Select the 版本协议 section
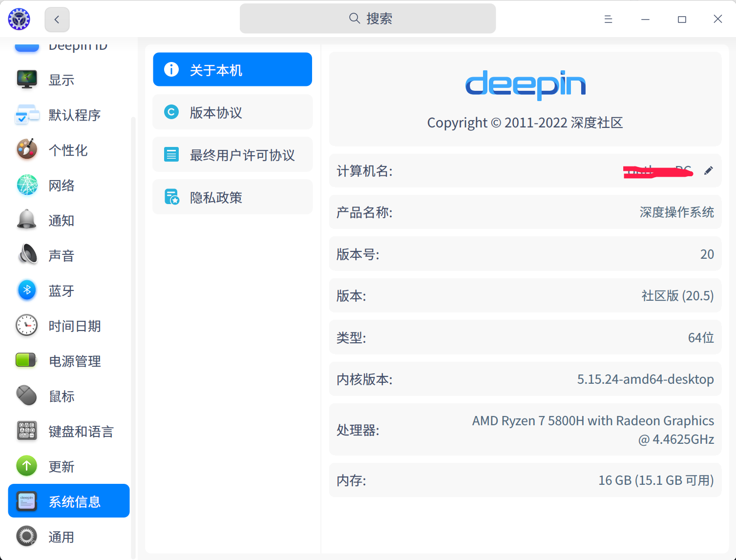This screenshot has width=736, height=560. pos(232,112)
